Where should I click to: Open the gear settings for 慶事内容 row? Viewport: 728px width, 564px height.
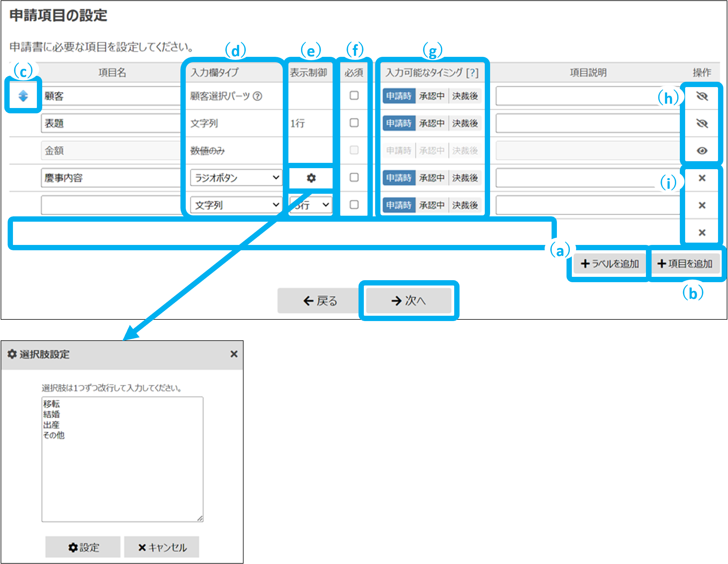tap(311, 178)
